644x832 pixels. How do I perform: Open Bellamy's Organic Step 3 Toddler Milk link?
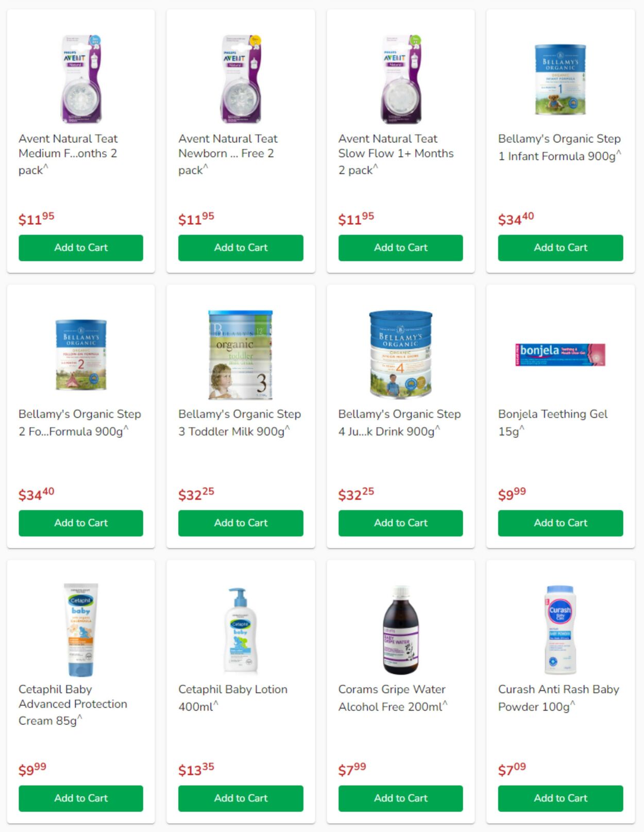[240, 422]
